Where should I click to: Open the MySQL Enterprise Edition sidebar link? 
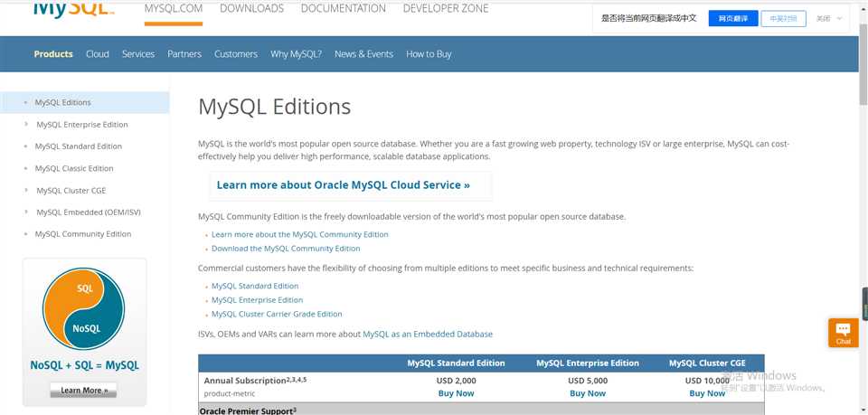(82, 125)
